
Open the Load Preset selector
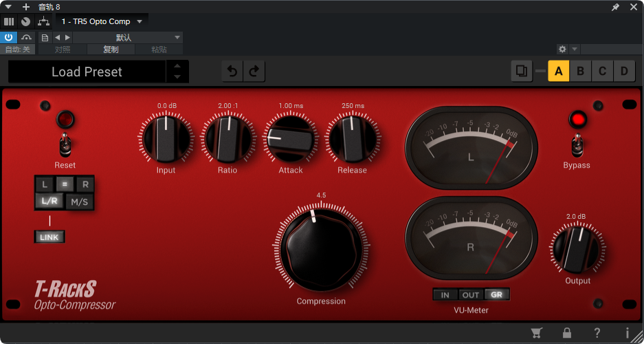tap(87, 72)
